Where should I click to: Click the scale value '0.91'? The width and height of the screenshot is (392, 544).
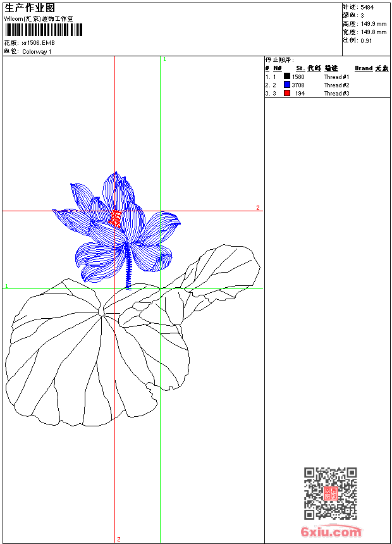[x=366, y=40]
